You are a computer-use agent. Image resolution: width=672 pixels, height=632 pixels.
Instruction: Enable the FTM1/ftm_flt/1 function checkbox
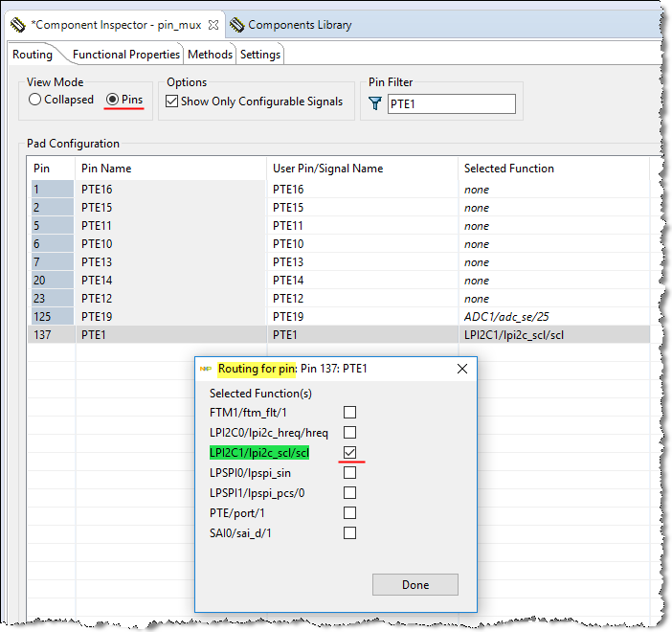point(349,413)
